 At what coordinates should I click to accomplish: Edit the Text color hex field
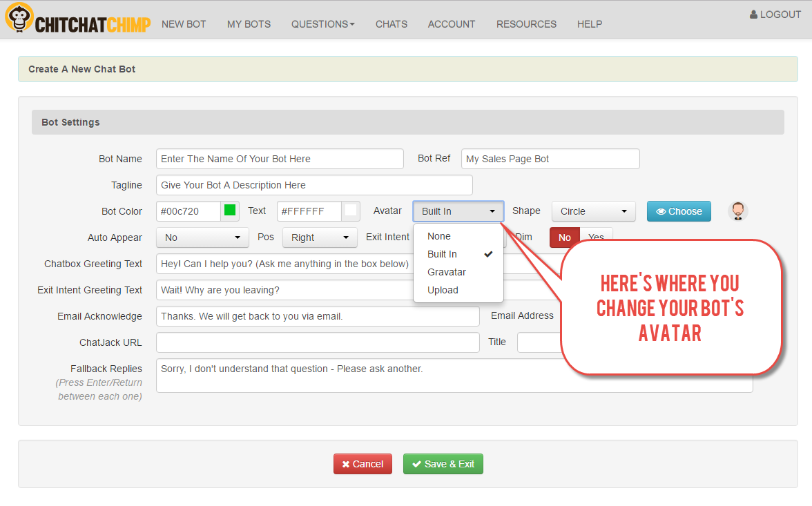(309, 211)
